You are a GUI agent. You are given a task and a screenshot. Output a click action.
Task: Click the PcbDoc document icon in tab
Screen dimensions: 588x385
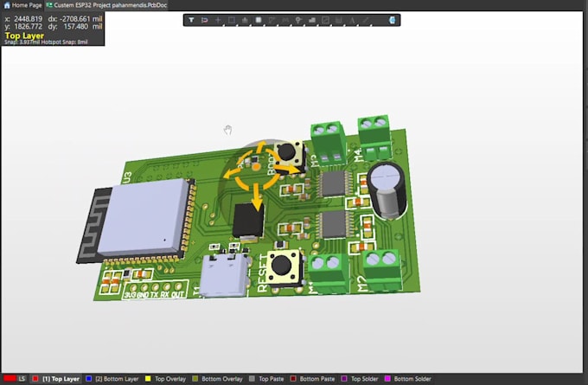(x=49, y=5)
